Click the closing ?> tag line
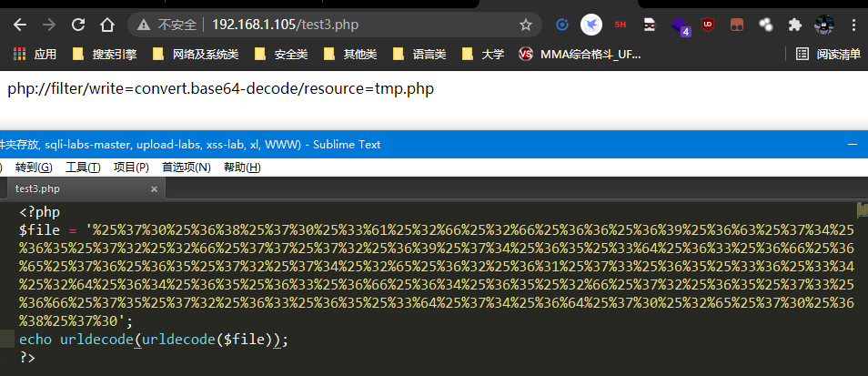 27,357
